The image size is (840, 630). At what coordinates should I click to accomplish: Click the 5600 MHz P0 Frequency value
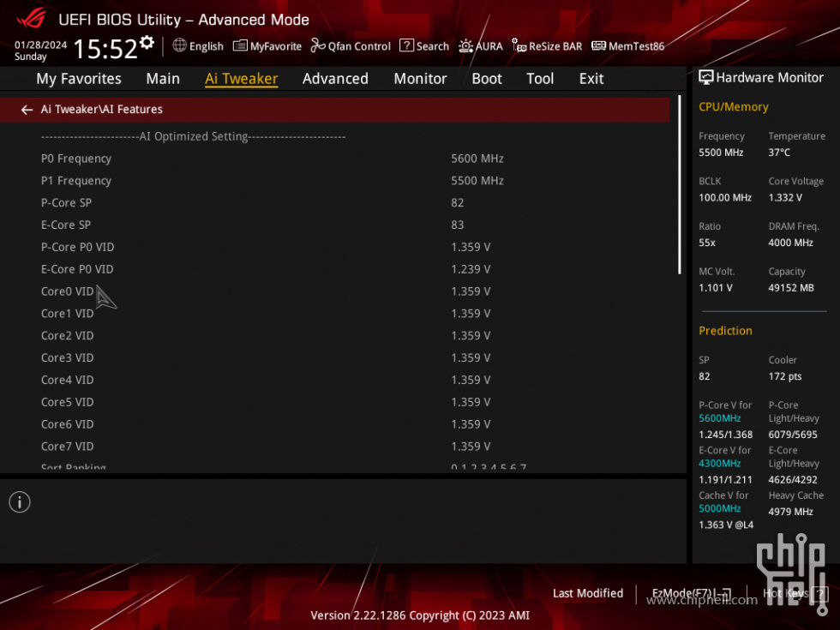pos(477,159)
